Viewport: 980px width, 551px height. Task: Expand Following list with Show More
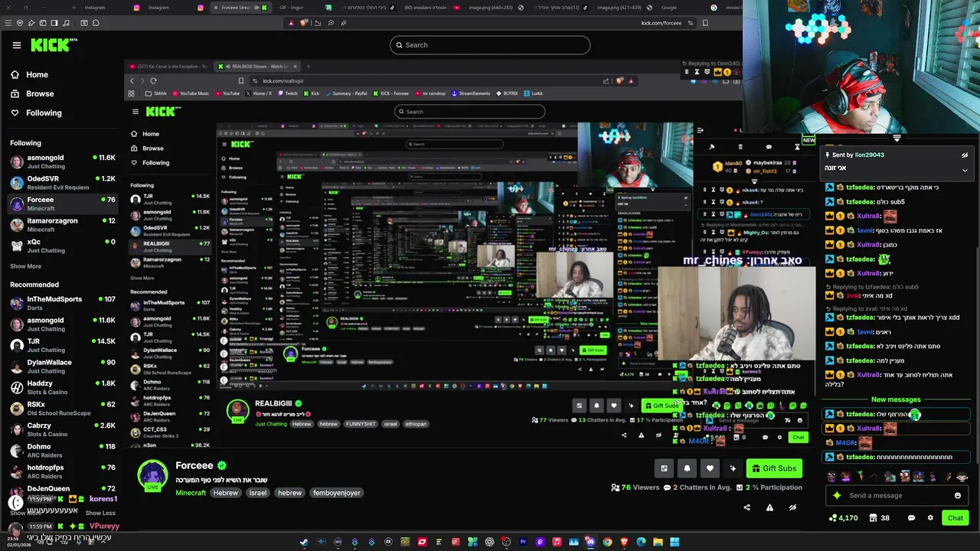coord(25,266)
